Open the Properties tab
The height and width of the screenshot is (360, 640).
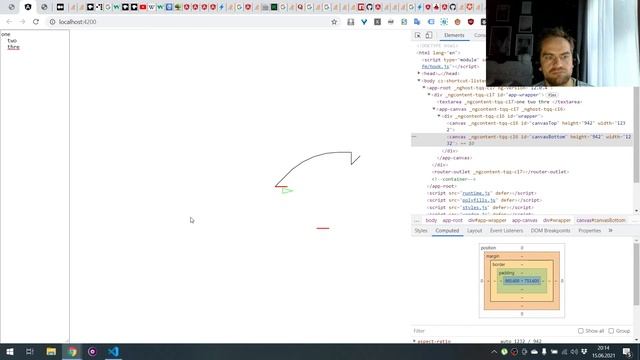pyautogui.click(x=589, y=231)
